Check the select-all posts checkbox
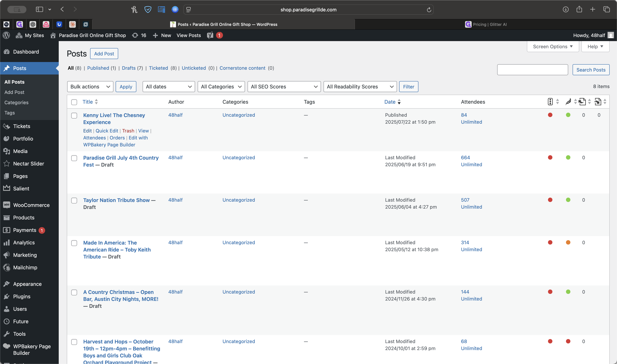This screenshot has height=364, width=617. point(74,102)
